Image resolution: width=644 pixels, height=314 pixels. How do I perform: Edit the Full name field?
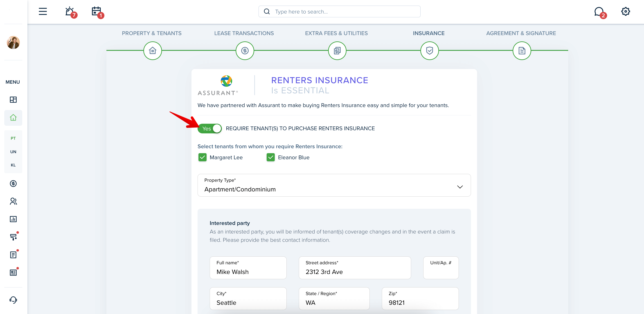tap(248, 268)
